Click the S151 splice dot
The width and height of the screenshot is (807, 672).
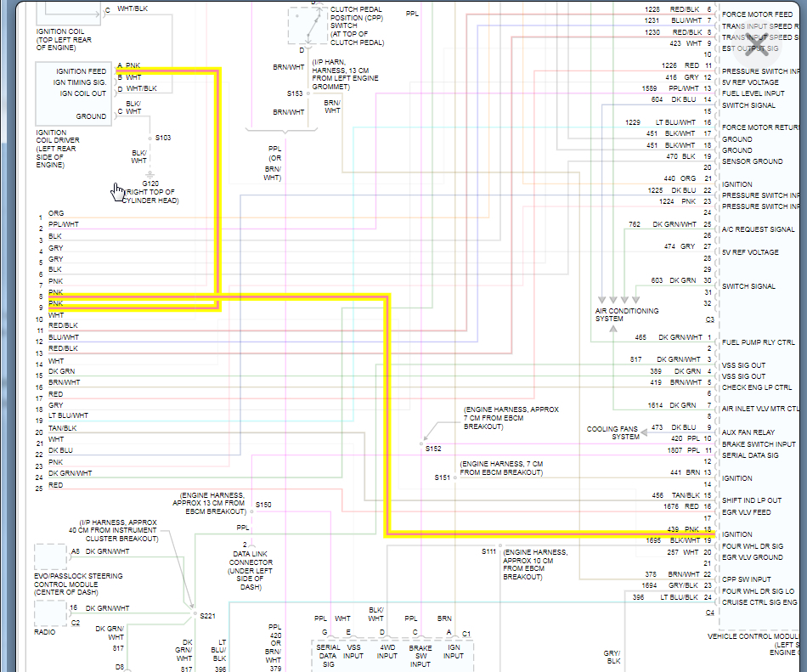pos(455,477)
